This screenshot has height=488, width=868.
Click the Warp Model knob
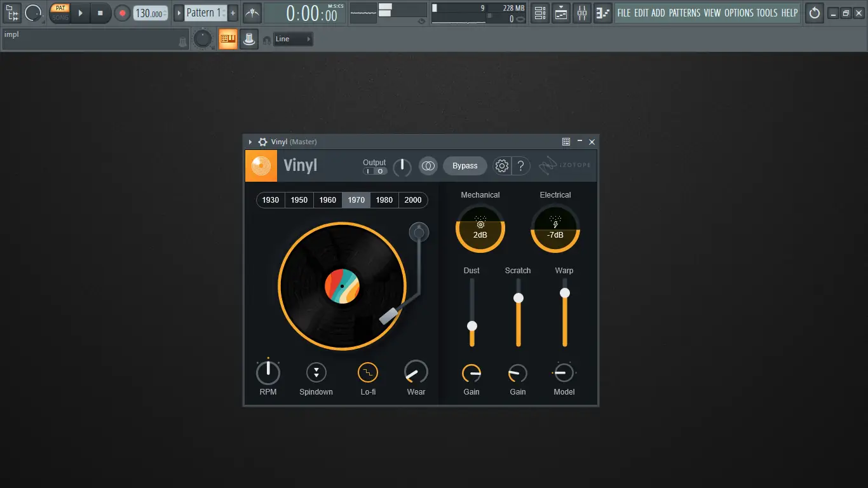564,373
